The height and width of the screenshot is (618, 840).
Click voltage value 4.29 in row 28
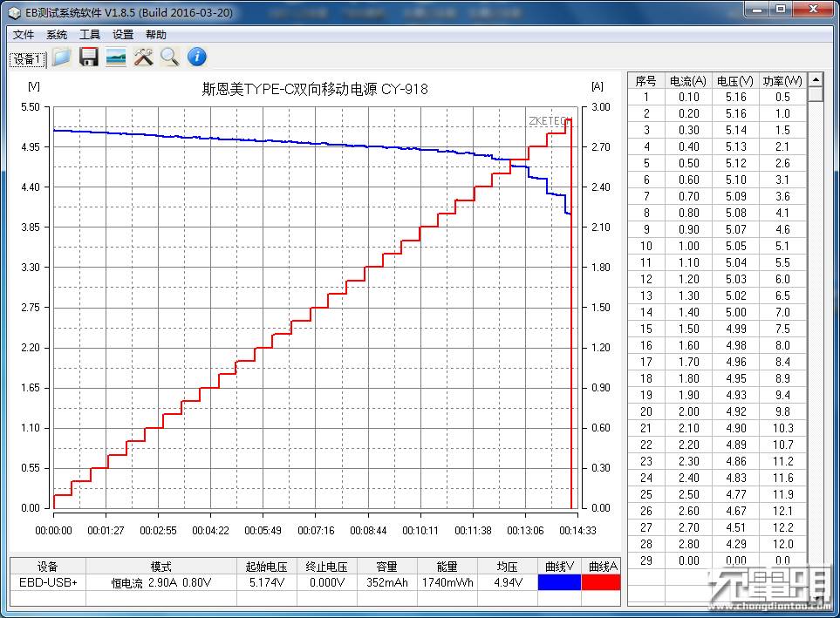[735, 544]
